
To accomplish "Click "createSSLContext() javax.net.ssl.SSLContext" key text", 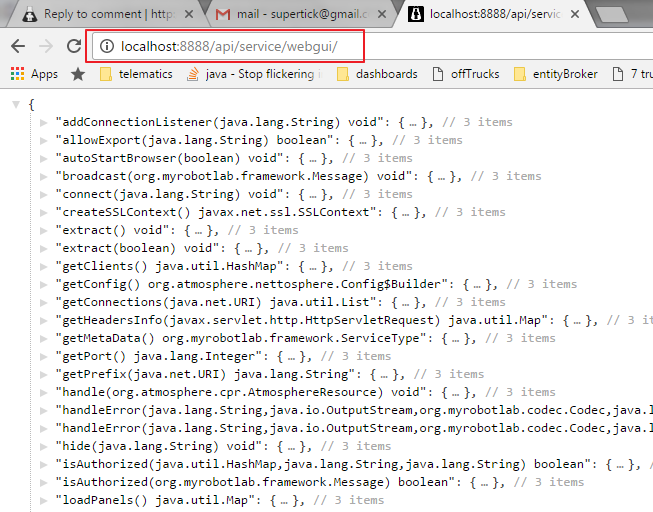I will click(216, 212).
